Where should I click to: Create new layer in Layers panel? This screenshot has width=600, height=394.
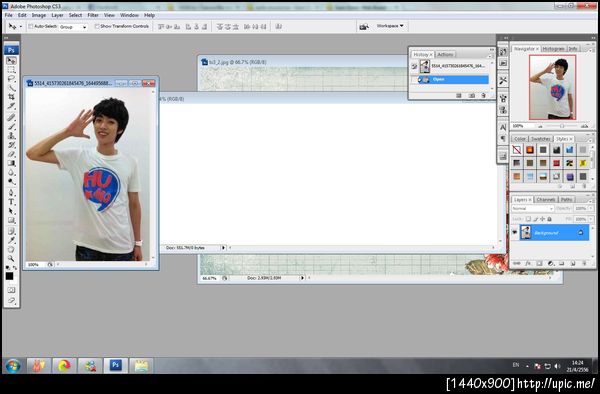click(x=573, y=263)
